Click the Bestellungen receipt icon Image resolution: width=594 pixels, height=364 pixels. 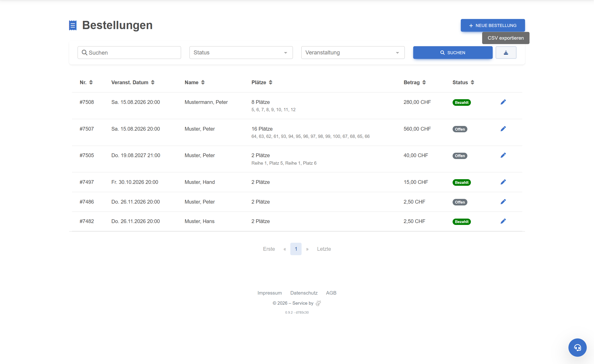(73, 25)
